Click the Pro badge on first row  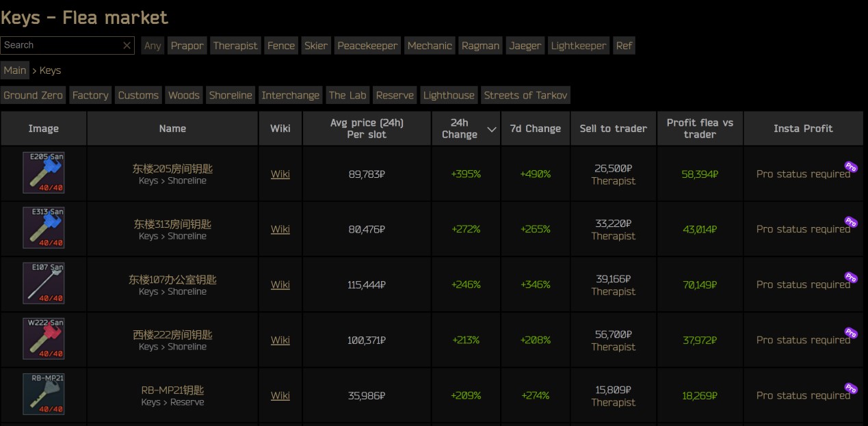851,166
